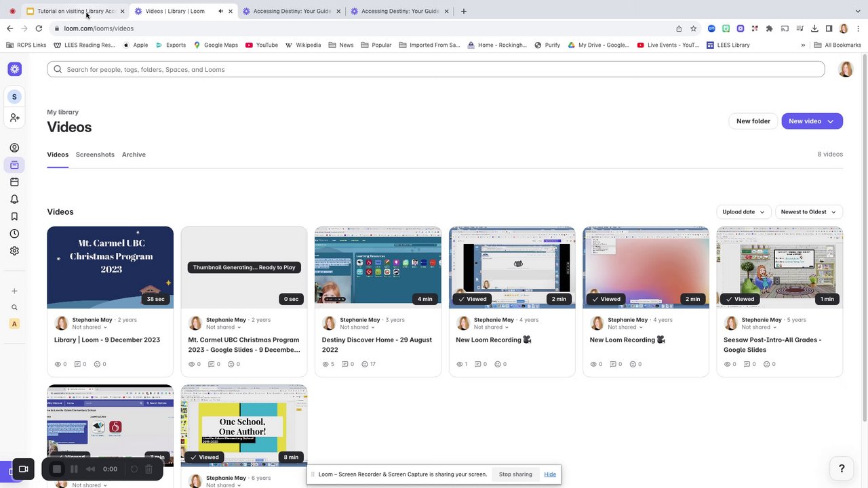Image resolution: width=868 pixels, height=488 pixels.
Task: Focus the Loom search field
Action: (x=436, y=69)
